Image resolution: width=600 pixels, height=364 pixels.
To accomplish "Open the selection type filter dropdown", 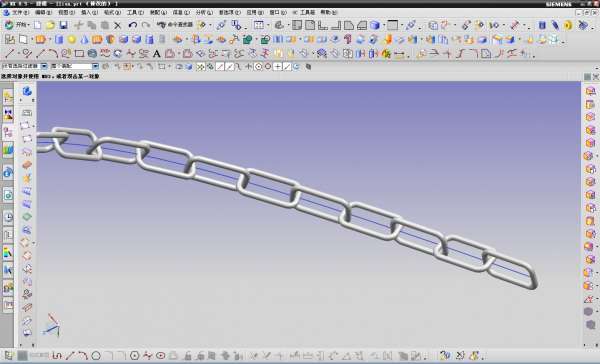I will point(24,66).
